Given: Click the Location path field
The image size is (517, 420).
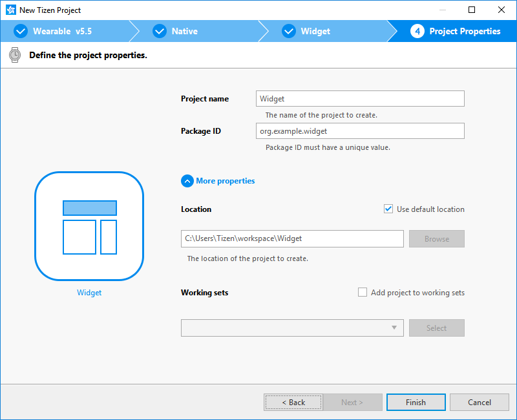Looking at the screenshot, I should tap(292, 238).
